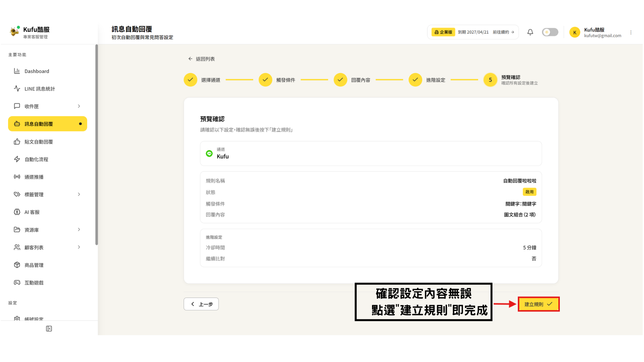
Task: Click the 貼文自動回覆 thumbs-up icon
Action: tap(17, 141)
